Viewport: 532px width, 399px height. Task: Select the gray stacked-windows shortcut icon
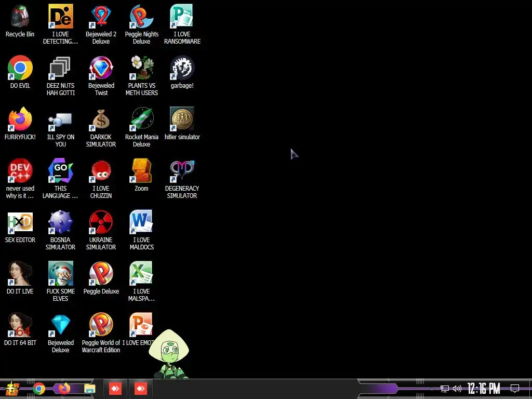coord(60,68)
